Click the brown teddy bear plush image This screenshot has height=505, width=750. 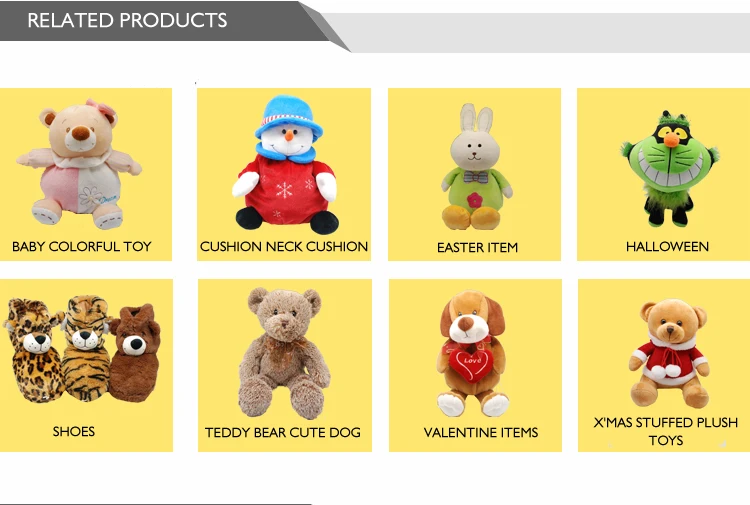point(285,353)
